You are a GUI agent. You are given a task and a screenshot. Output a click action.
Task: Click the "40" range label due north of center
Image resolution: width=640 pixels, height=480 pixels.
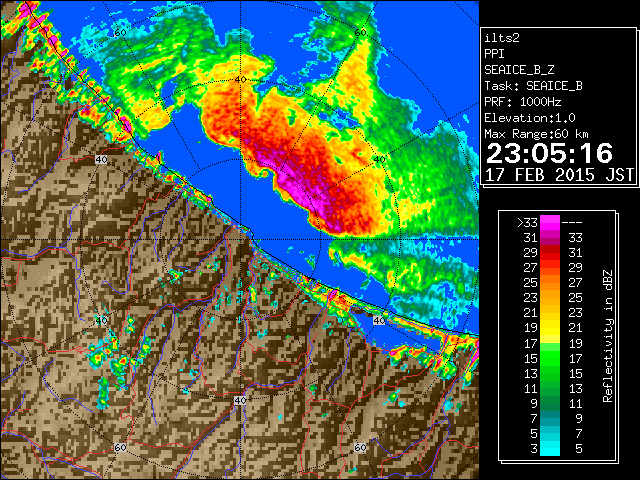point(240,80)
